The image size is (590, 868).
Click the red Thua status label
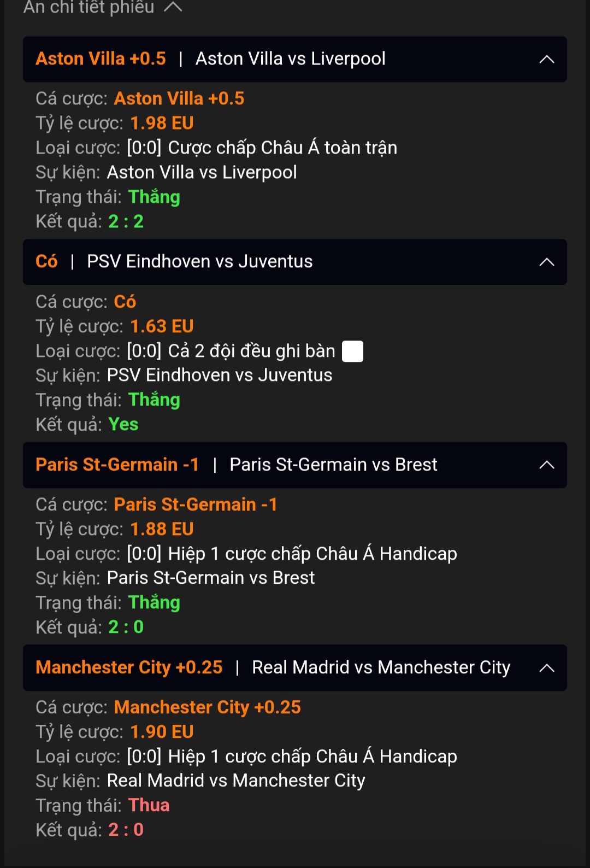[149, 805]
